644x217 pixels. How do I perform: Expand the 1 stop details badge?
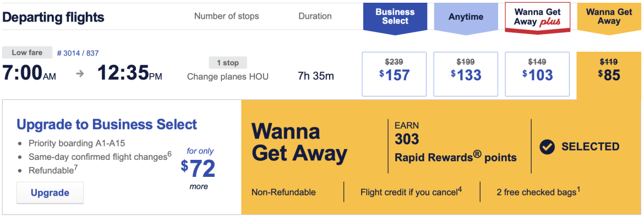coord(228,63)
